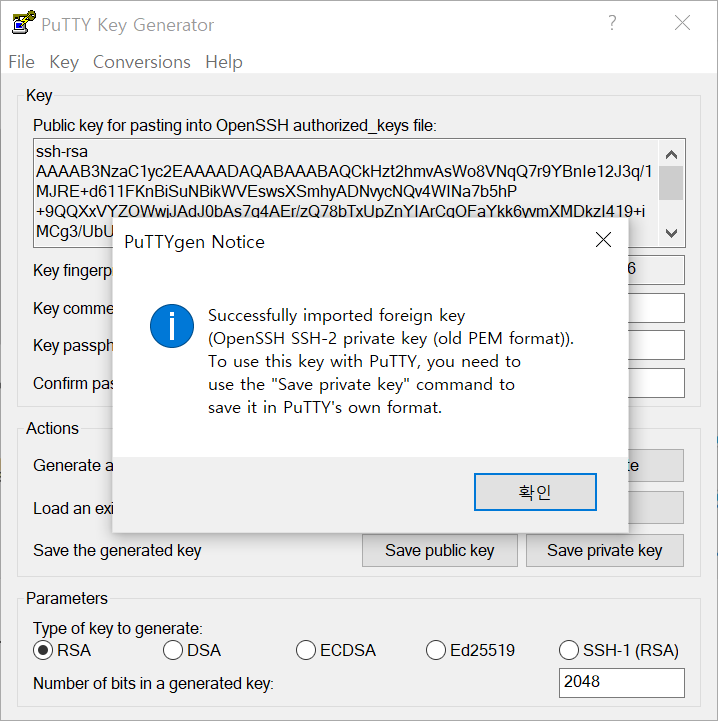Click the number of bits field
718x721 pixels.
point(621,683)
